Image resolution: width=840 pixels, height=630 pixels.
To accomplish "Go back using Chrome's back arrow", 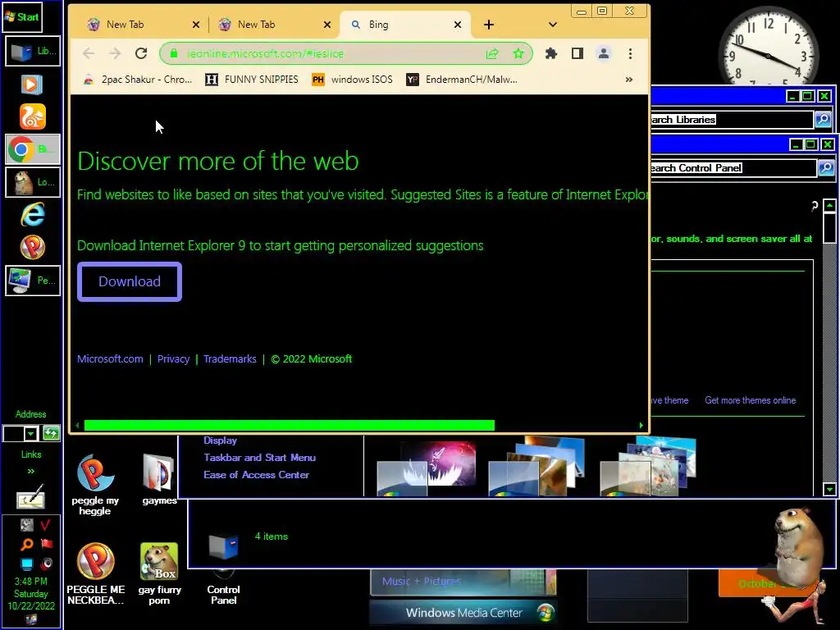I will (x=89, y=53).
